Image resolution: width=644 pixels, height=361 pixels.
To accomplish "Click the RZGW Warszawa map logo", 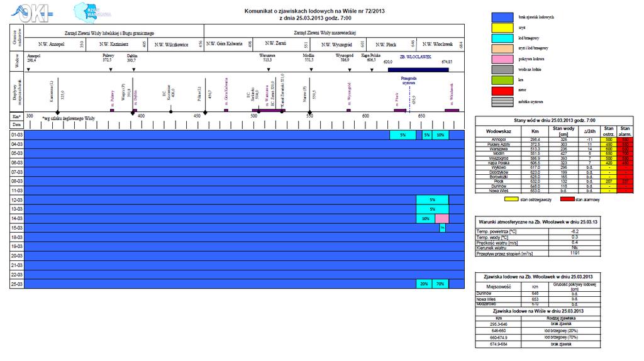I will coord(92,13).
